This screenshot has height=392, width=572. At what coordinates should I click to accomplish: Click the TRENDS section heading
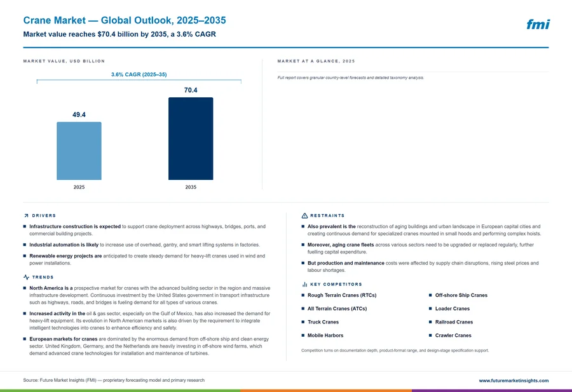[x=43, y=278]
